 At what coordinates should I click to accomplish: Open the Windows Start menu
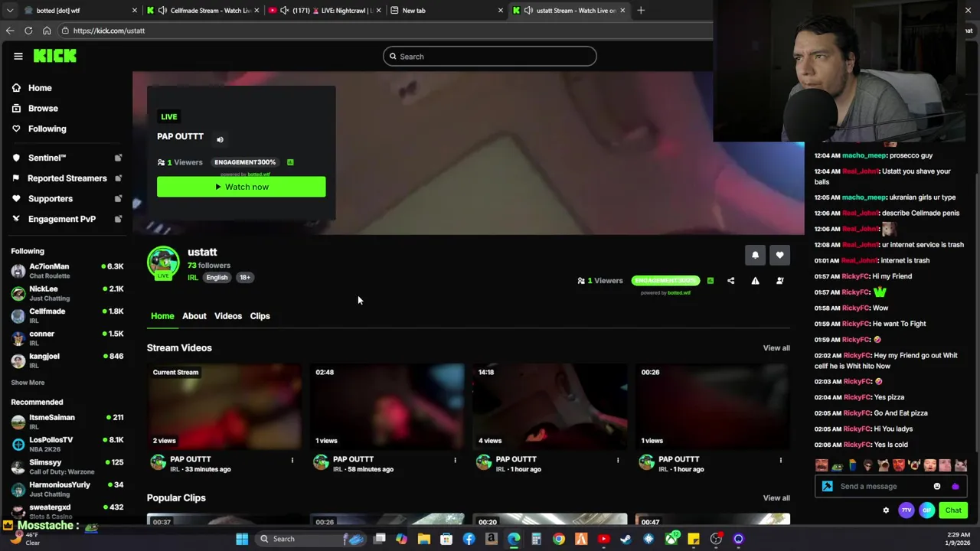(x=242, y=540)
